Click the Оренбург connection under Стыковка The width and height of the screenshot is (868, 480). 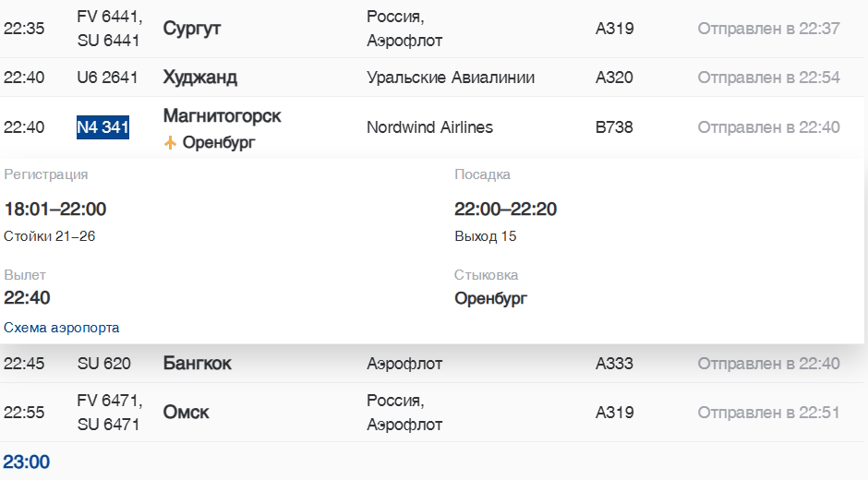point(490,298)
